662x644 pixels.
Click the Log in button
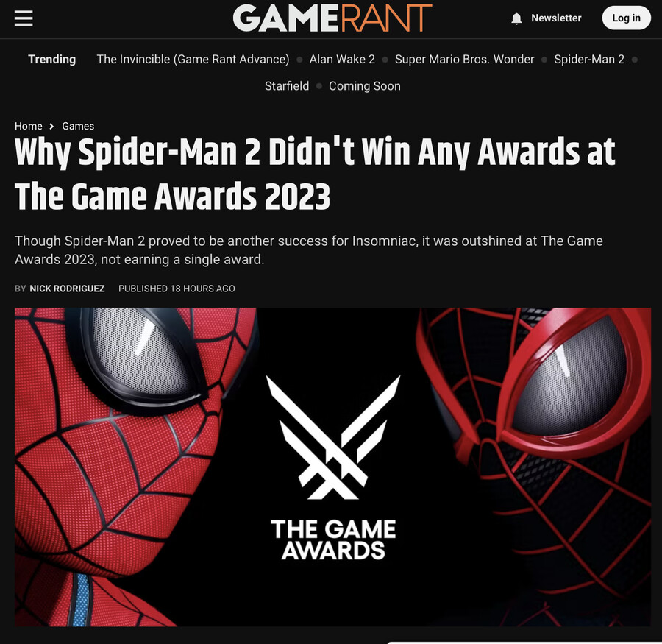pos(626,18)
